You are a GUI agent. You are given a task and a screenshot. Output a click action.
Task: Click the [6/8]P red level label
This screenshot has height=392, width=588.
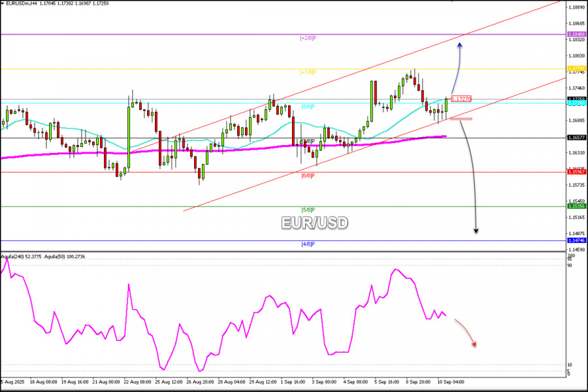pos(308,176)
